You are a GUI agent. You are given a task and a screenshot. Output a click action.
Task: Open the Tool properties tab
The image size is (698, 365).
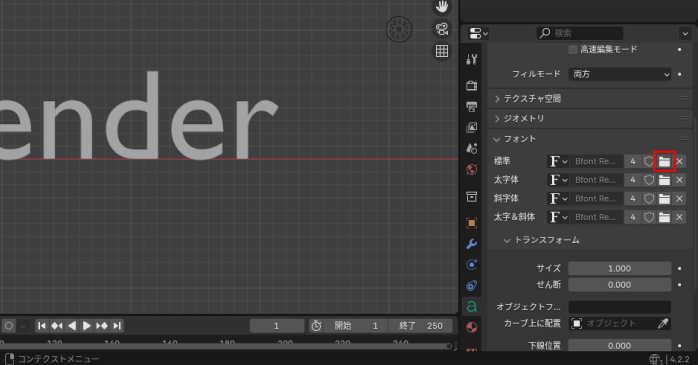[471, 59]
